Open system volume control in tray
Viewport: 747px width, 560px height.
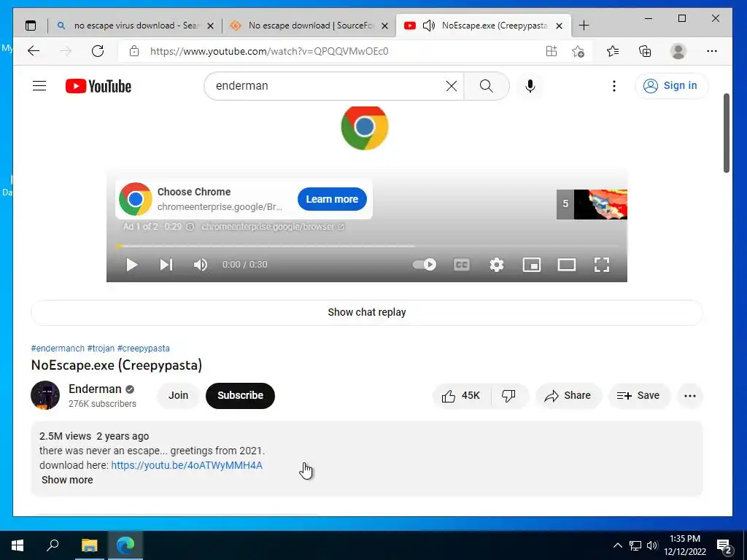point(652,545)
